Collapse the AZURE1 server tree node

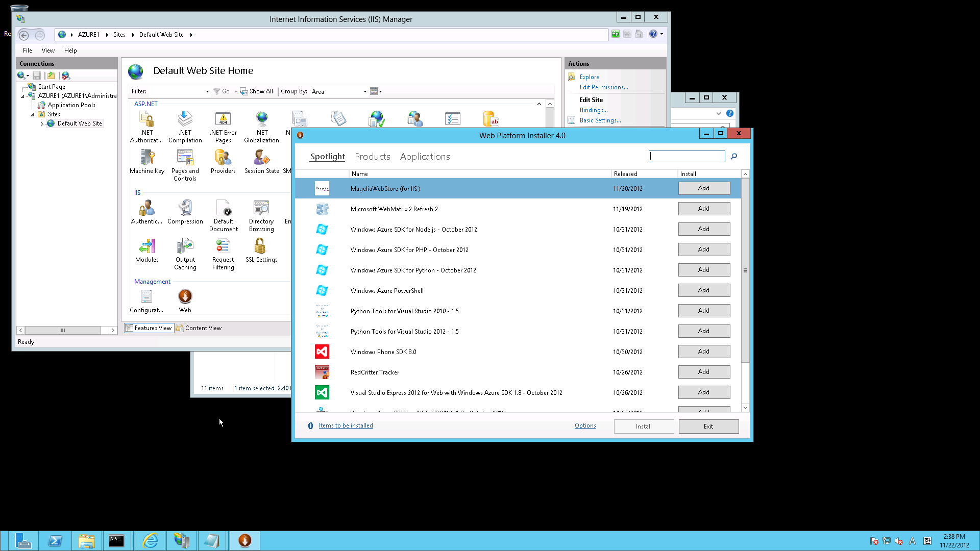click(x=22, y=96)
